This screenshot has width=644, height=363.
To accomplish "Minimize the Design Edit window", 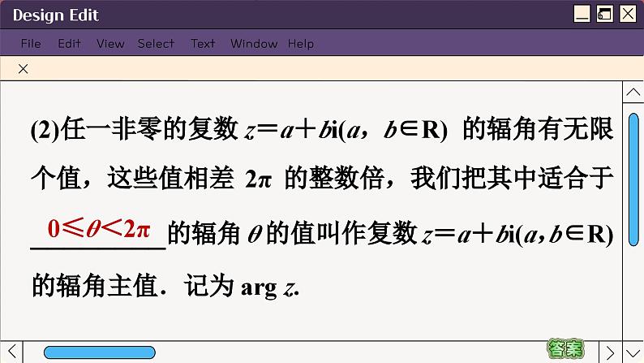I will click(582, 14).
